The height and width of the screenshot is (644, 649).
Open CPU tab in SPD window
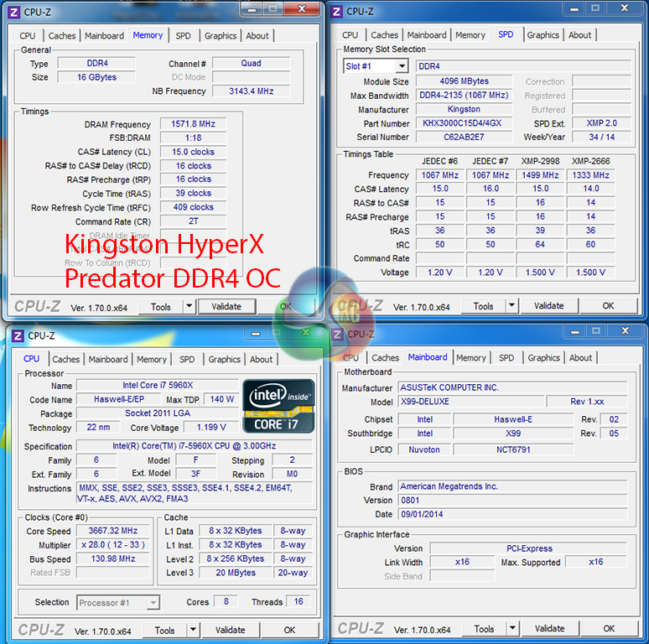[350, 35]
